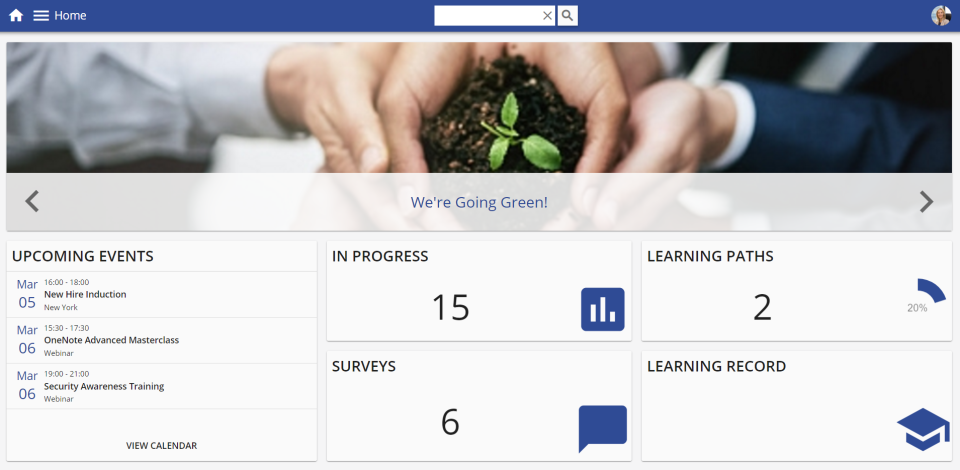This screenshot has height=470, width=960.
Task: Click the New York location text
Action: pos(61,307)
